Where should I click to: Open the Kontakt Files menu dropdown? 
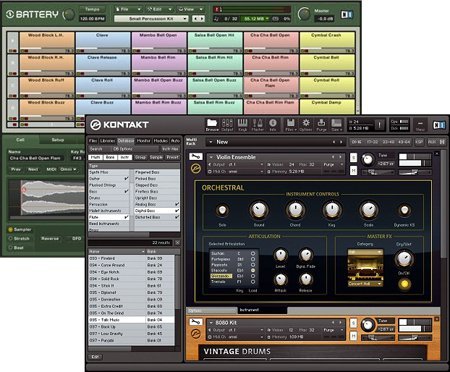point(291,125)
